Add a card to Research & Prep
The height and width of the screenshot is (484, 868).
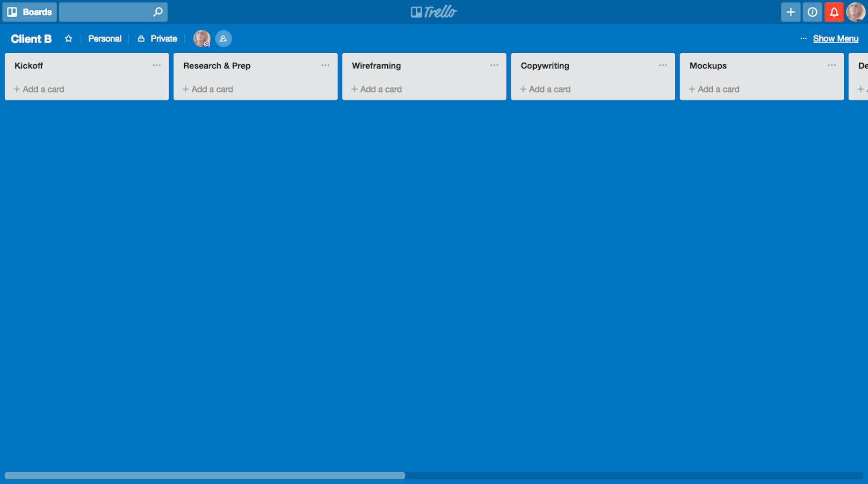(208, 89)
